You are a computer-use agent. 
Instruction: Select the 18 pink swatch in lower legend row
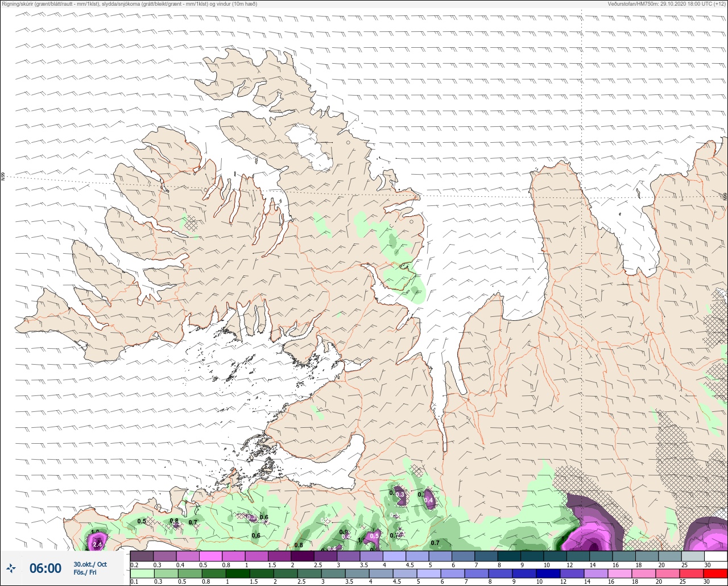(644, 573)
